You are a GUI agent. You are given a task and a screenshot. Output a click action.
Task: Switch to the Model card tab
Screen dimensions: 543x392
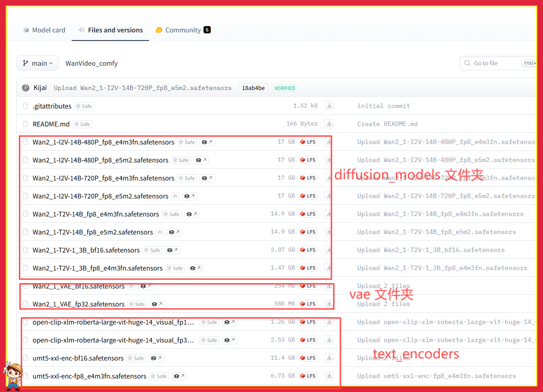pos(44,30)
